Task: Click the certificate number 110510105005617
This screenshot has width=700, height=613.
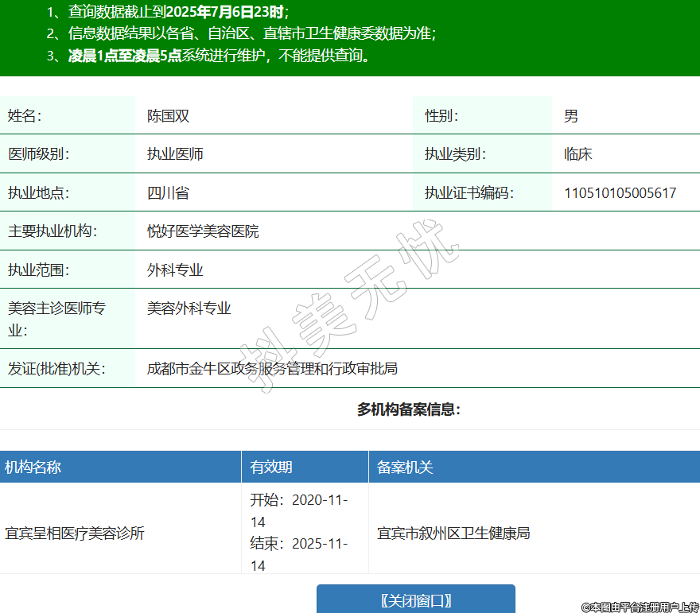Action: pos(620,193)
